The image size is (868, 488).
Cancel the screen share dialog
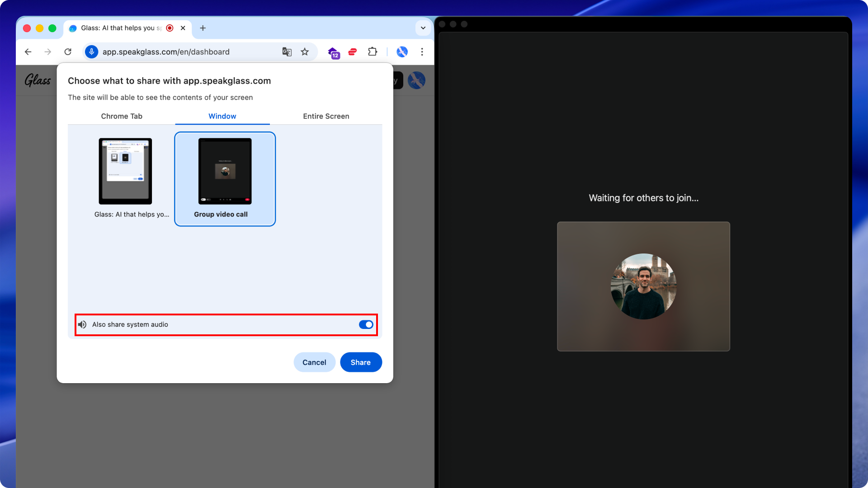[x=314, y=362]
